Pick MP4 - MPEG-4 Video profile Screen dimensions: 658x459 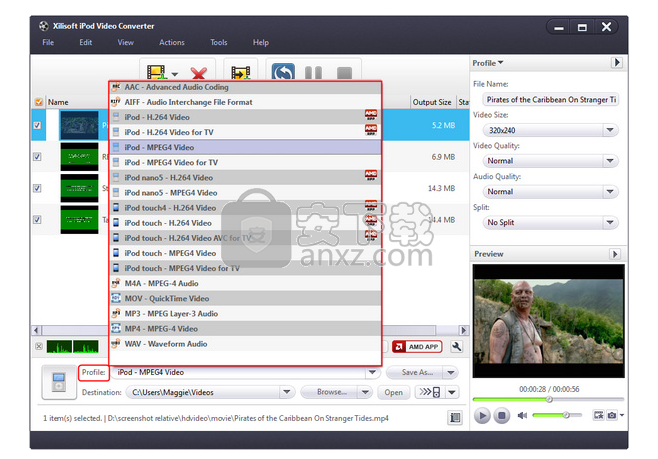point(245,329)
